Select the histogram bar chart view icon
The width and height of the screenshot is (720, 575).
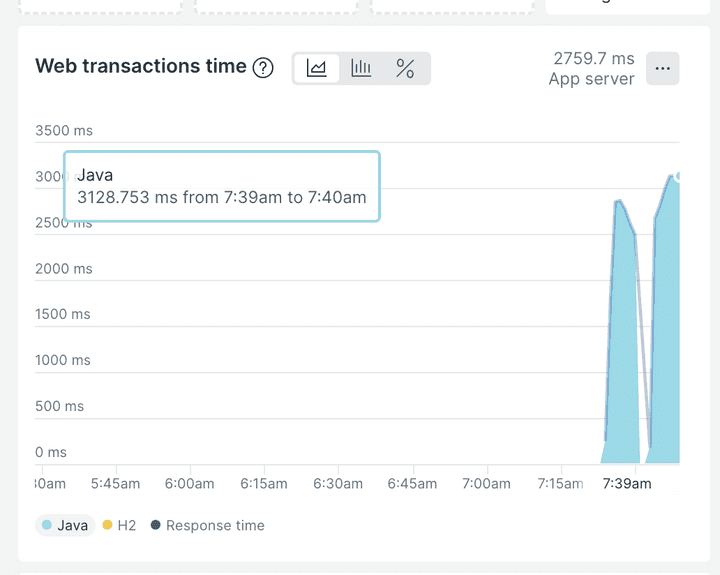click(361, 68)
